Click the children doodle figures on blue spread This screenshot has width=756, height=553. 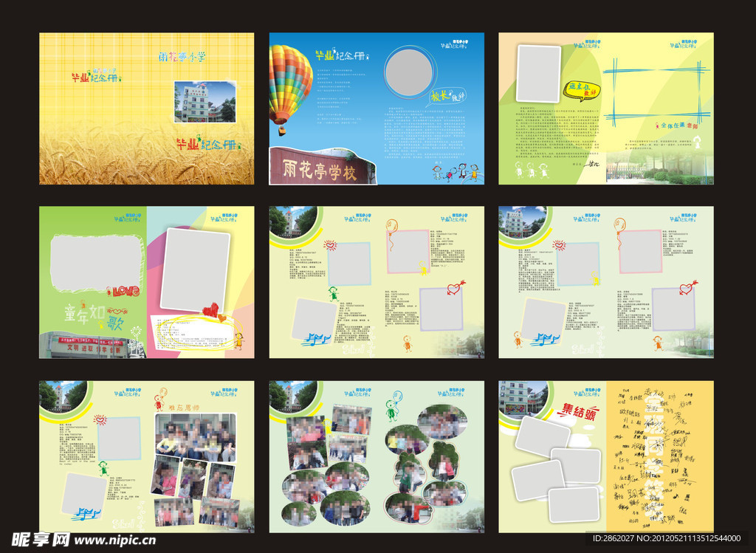456,171
